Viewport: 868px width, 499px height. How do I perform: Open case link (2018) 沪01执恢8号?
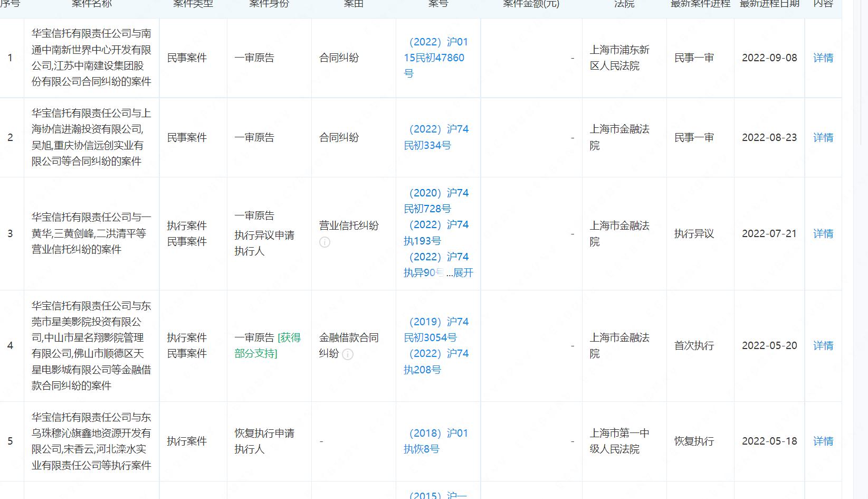tap(436, 441)
